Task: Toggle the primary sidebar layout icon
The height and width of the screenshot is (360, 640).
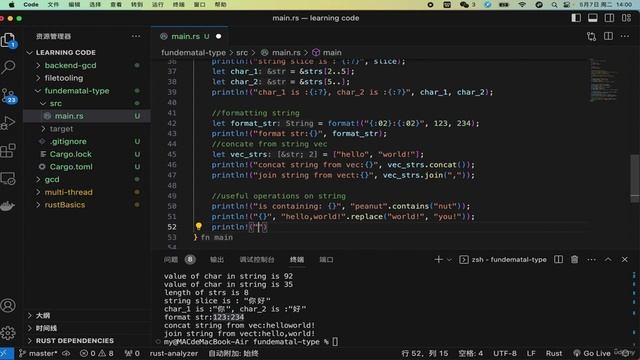Action: coord(576,18)
